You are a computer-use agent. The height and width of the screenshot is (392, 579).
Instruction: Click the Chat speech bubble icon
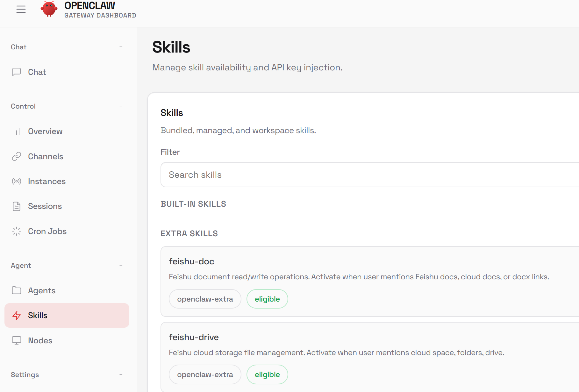click(17, 72)
